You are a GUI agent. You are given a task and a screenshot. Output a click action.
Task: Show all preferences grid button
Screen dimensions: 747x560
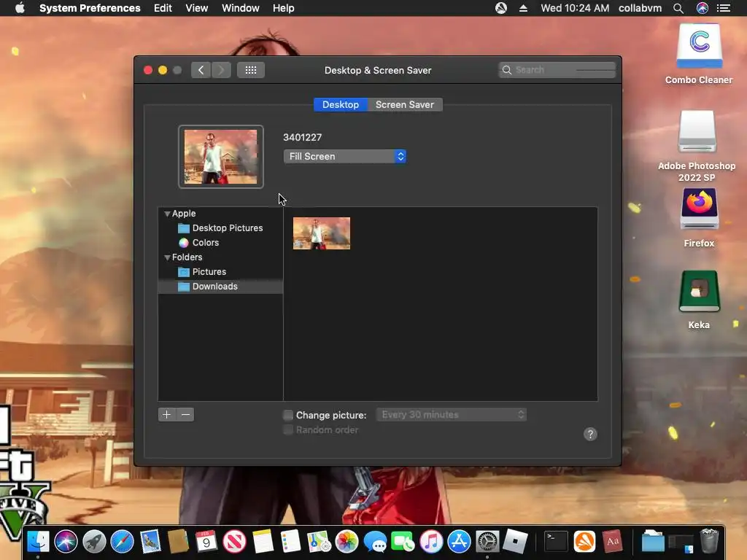tap(251, 70)
